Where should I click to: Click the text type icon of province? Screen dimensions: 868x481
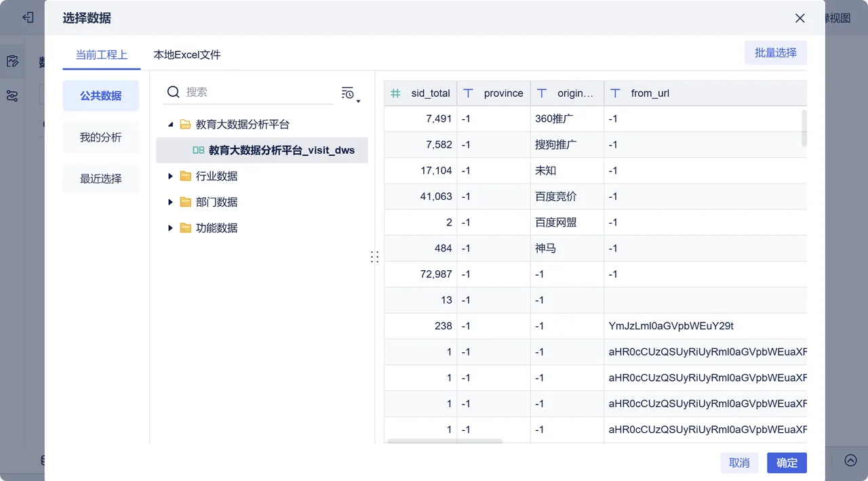click(x=468, y=93)
